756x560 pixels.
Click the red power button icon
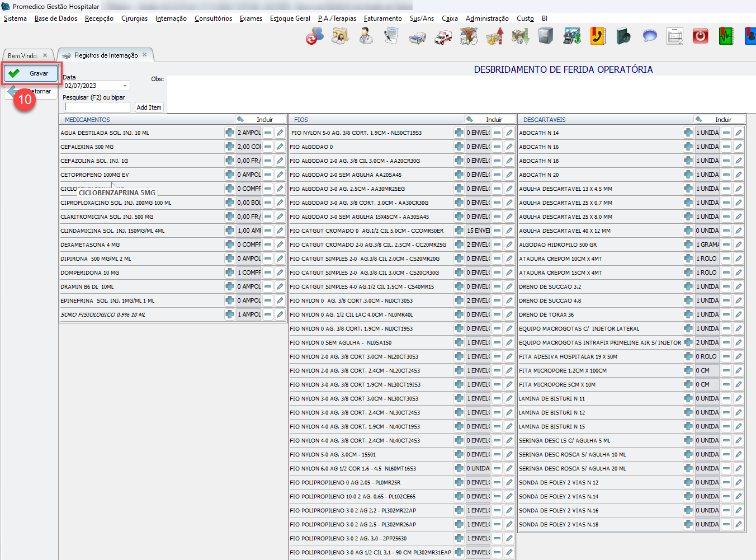pyautogui.click(x=700, y=36)
